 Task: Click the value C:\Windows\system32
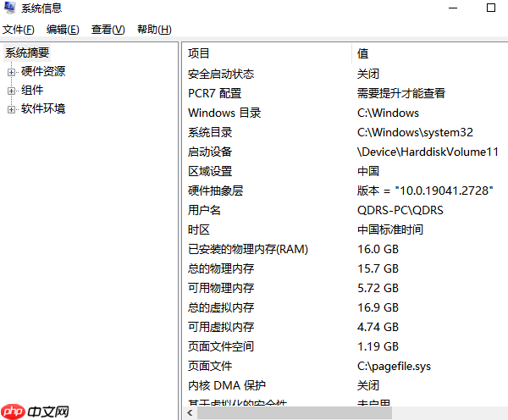pos(415,132)
